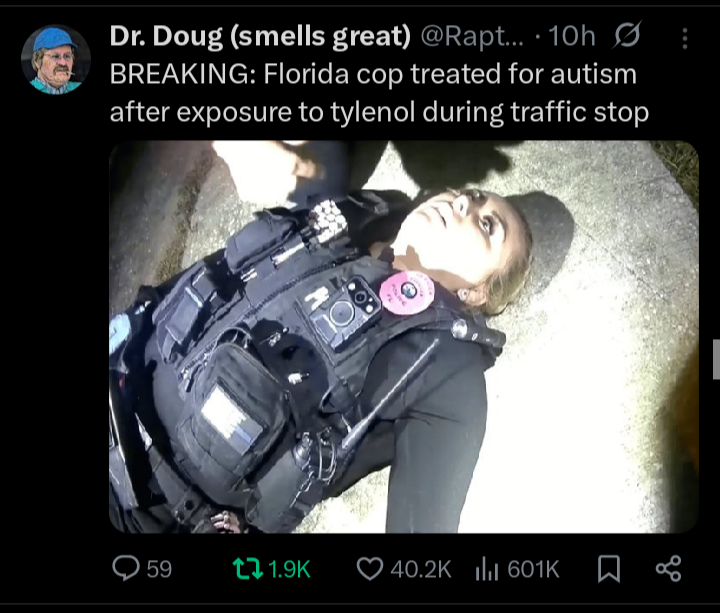The image size is (720, 613).
Task: Open the Dr. Doug (smells great) display name
Action: [x=260, y=36]
